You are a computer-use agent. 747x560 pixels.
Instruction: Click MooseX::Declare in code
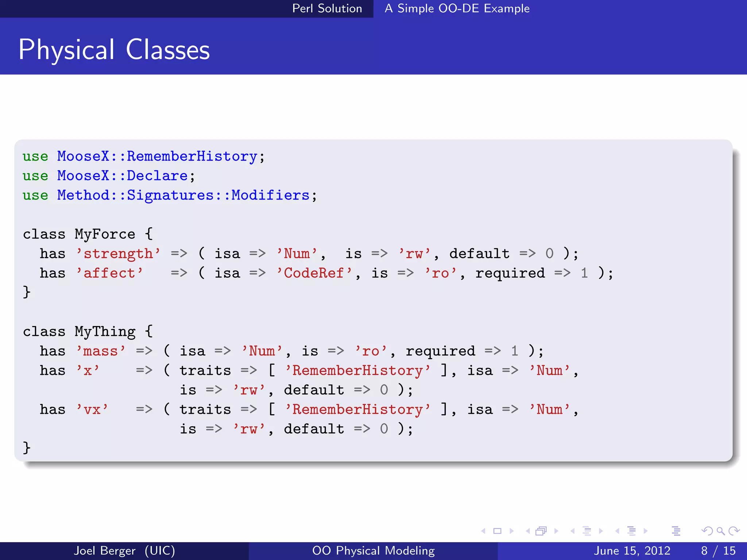coord(123,176)
